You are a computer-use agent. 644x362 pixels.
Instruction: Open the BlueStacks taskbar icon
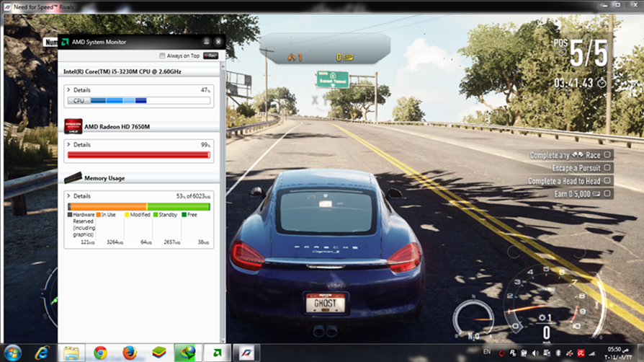[159, 353]
